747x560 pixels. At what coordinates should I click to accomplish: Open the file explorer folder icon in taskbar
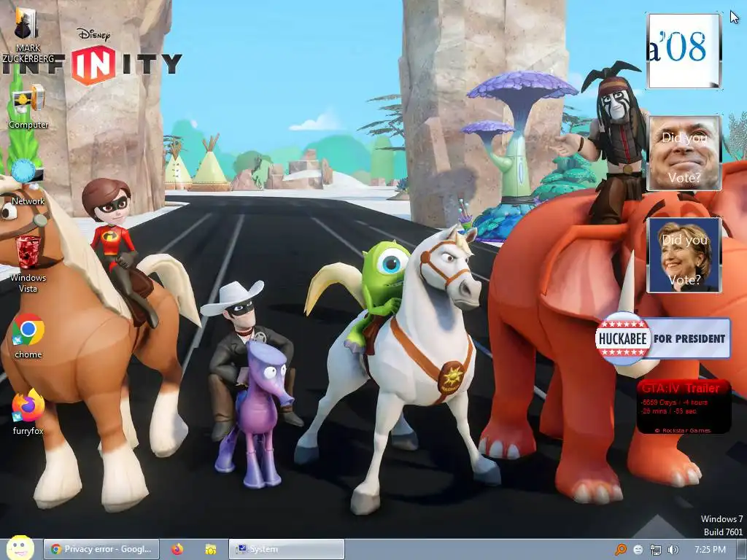211,549
